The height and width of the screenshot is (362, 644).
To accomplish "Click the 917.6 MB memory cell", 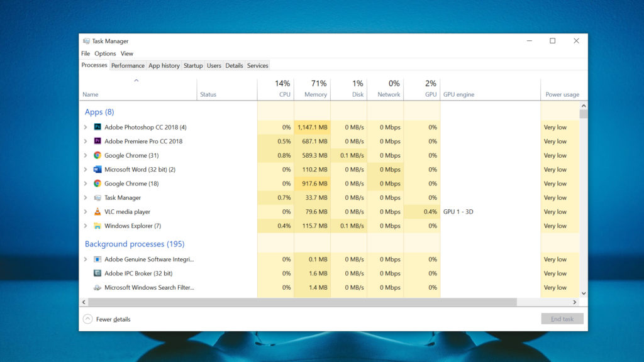I will click(312, 184).
